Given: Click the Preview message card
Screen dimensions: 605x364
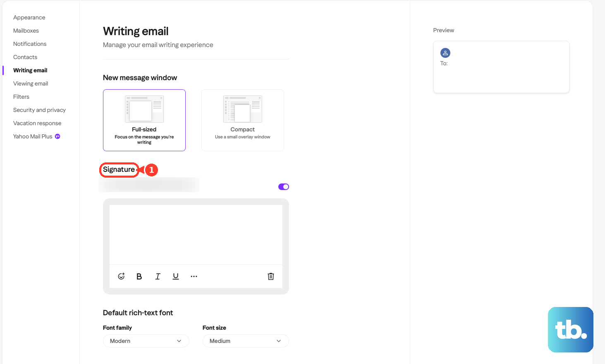Looking at the screenshot, I should [x=501, y=67].
